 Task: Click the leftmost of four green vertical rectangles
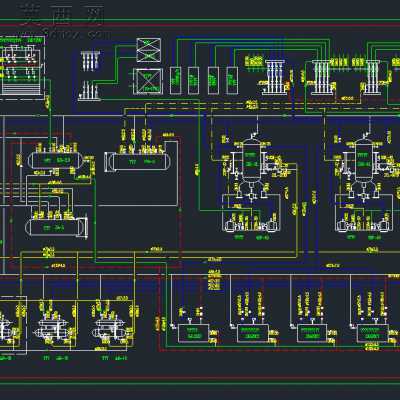point(175,80)
